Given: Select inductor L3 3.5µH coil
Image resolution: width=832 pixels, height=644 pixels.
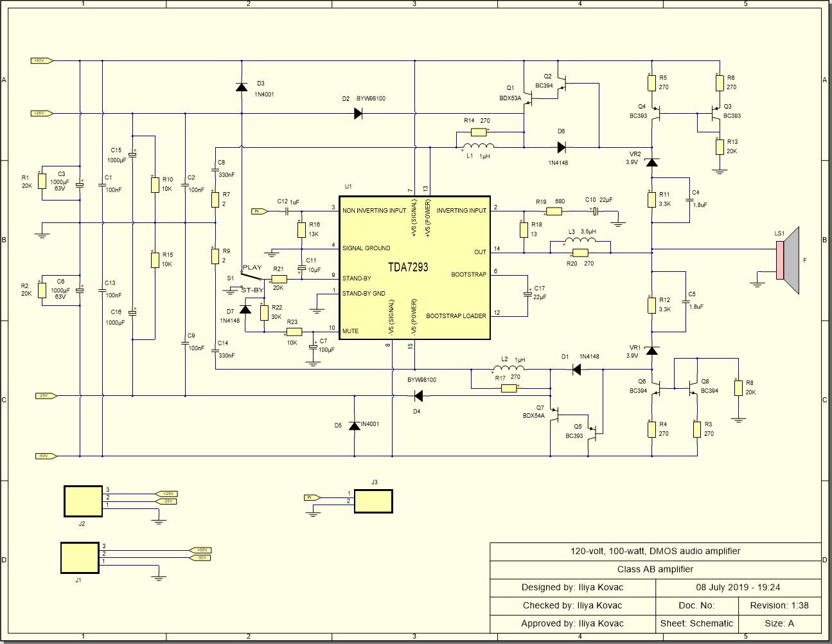Looking at the screenshot, I should (x=580, y=240).
